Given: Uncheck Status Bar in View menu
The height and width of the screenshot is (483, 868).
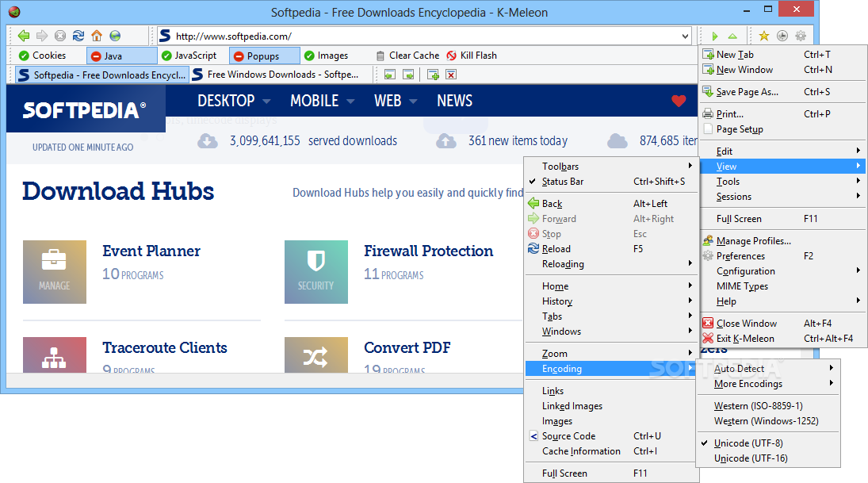Looking at the screenshot, I should [x=611, y=182].
